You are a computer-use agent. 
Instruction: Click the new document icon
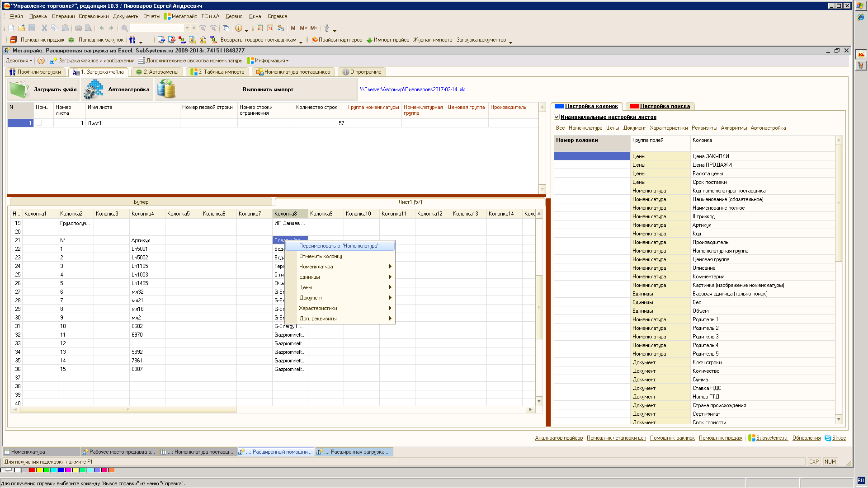tap(11, 28)
